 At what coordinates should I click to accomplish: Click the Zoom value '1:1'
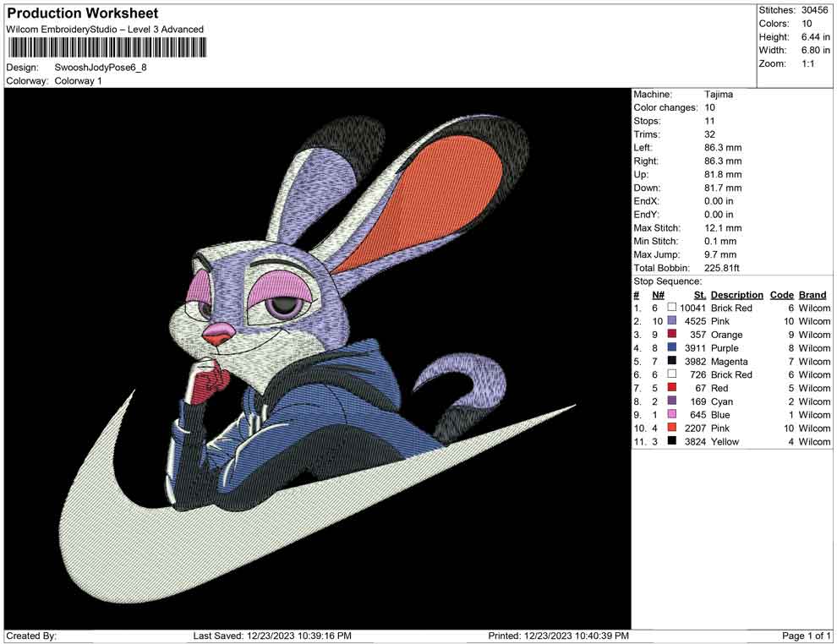click(x=807, y=63)
